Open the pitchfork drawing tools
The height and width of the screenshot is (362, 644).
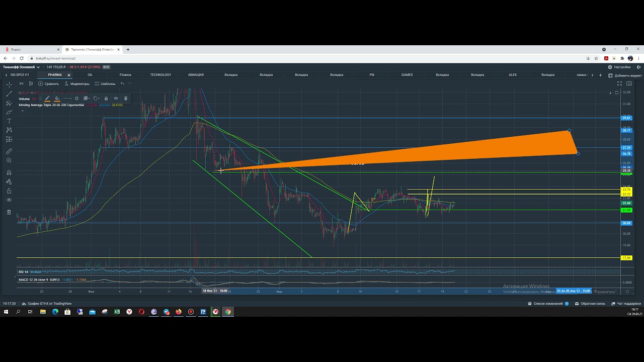pyautogui.click(x=9, y=103)
